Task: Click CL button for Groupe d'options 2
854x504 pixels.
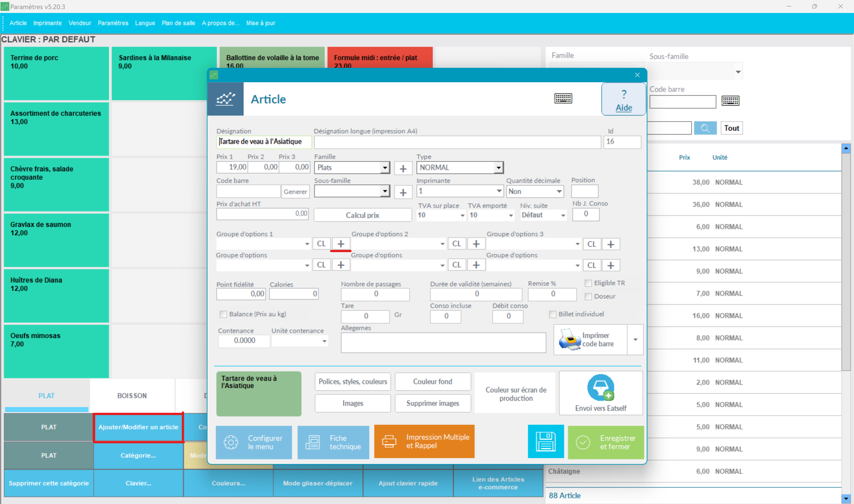Action: pos(457,243)
